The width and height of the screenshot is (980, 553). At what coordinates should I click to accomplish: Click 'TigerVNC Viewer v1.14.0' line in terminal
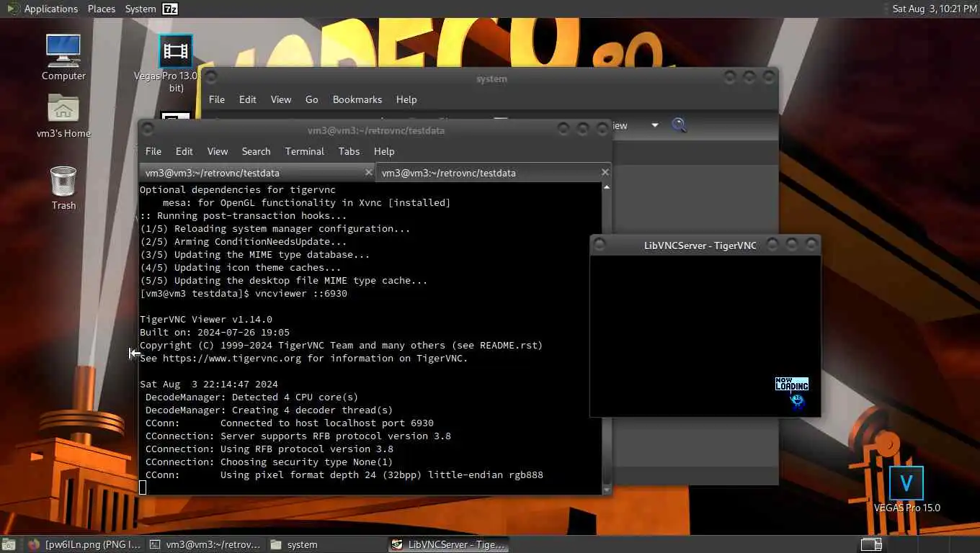206,320
